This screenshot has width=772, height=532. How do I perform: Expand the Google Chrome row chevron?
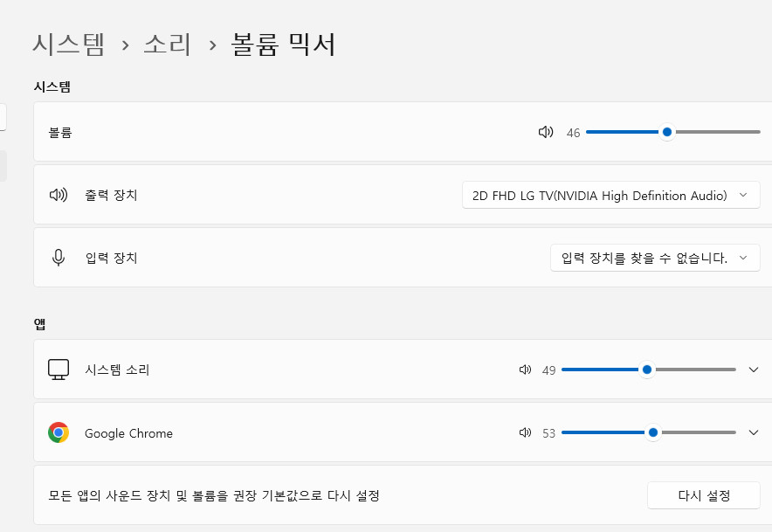[x=753, y=432]
